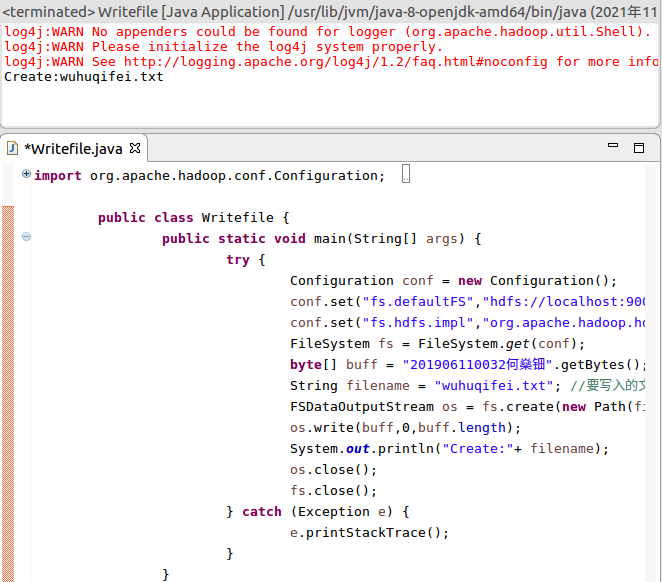This screenshot has width=662, height=582.
Task: Place cursor on 'public static void main' line
Action: (x=322, y=239)
